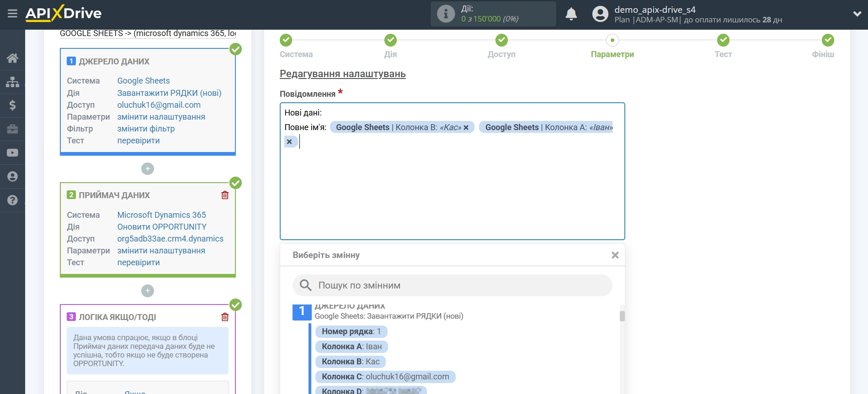Delete the ПРИЙМАЧ ДАНИХ block

pos(225,195)
